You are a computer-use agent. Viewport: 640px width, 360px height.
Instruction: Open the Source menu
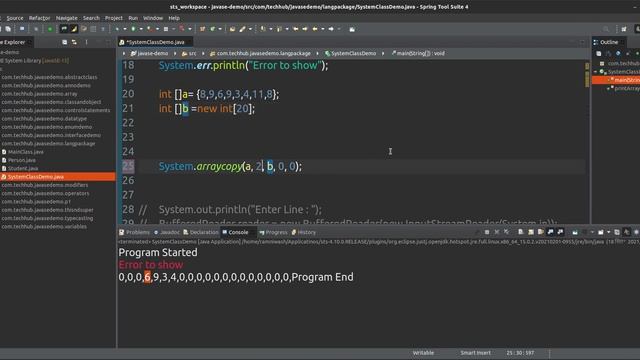(15, 18)
